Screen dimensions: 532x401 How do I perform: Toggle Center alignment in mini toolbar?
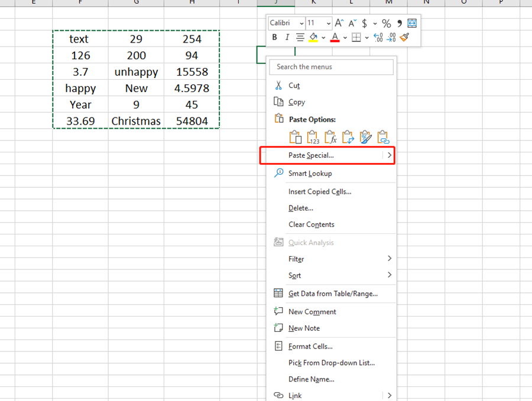[x=300, y=37]
